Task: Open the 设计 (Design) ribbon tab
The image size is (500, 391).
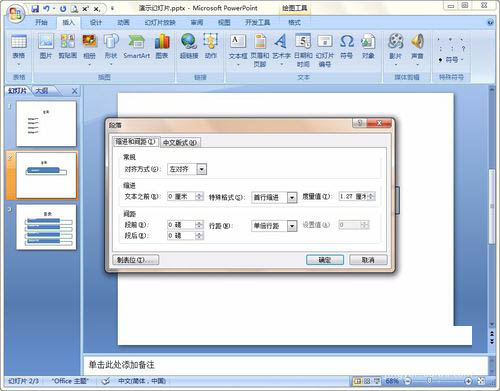Action: (96, 22)
